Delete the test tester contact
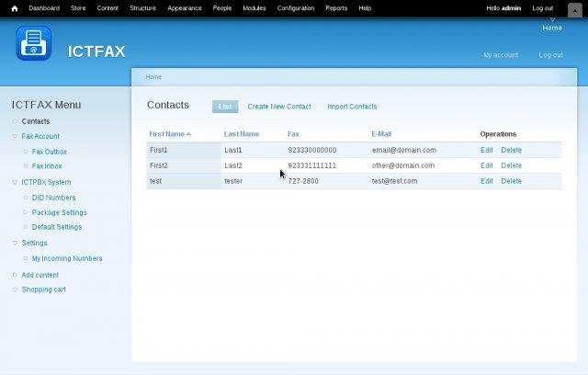Image resolution: width=588 pixels, height=375 pixels. 511,181
